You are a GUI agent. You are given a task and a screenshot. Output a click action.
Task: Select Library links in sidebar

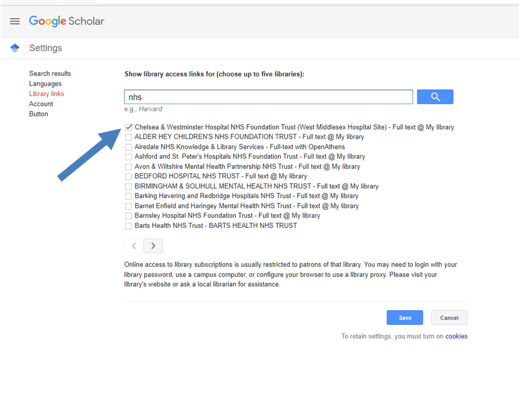[x=47, y=94]
